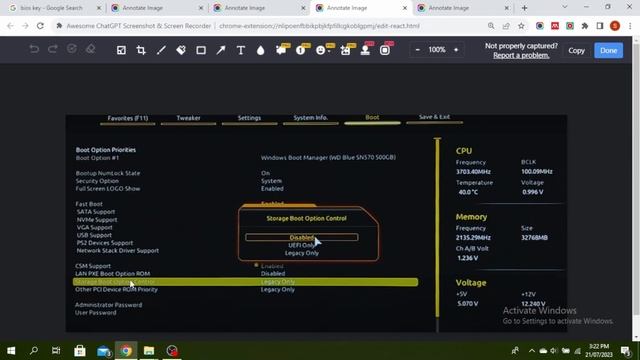
Task: Open a new browser tab
Action: 524,8
